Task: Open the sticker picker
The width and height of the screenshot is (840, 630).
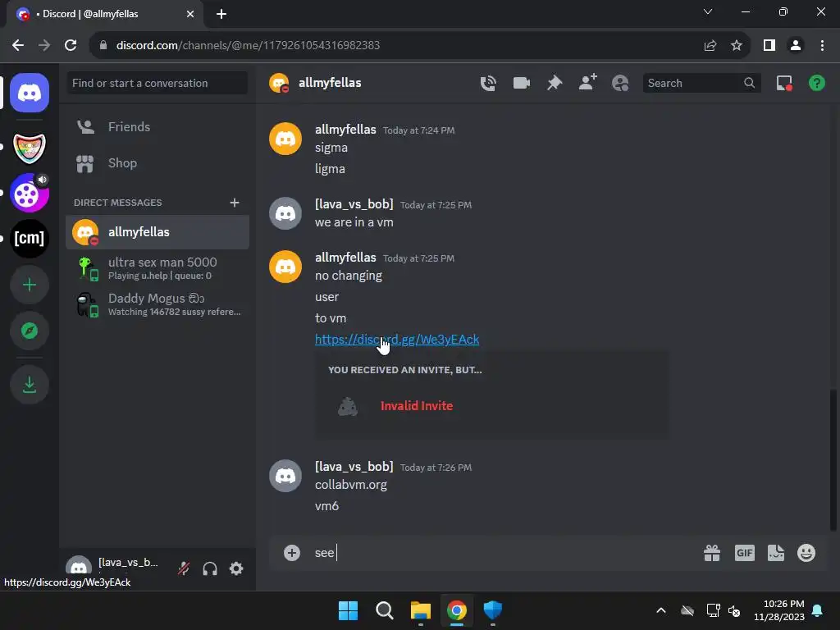Action: (776, 552)
